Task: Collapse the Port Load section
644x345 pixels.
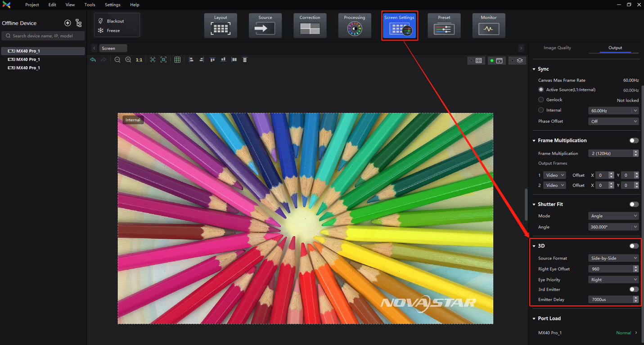Action: [x=534, y=319]
